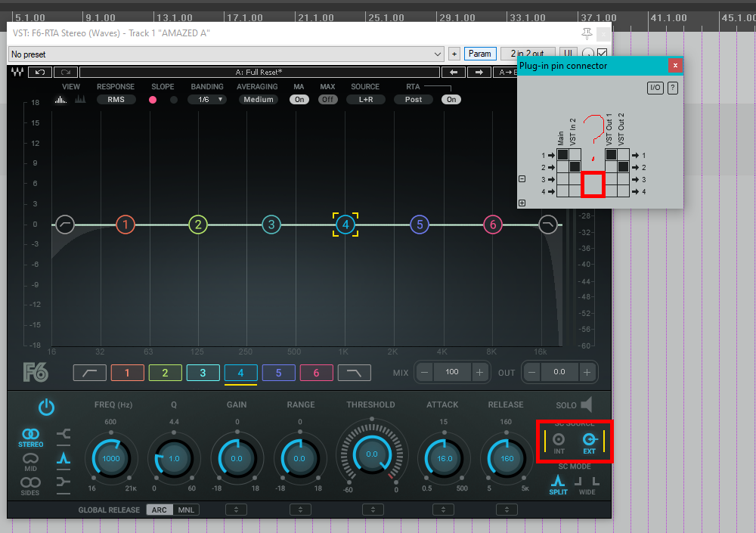Select the high-pass filter band tab
Screen dimensions: 756x533
pyautogui.click(x=90, y=373)
